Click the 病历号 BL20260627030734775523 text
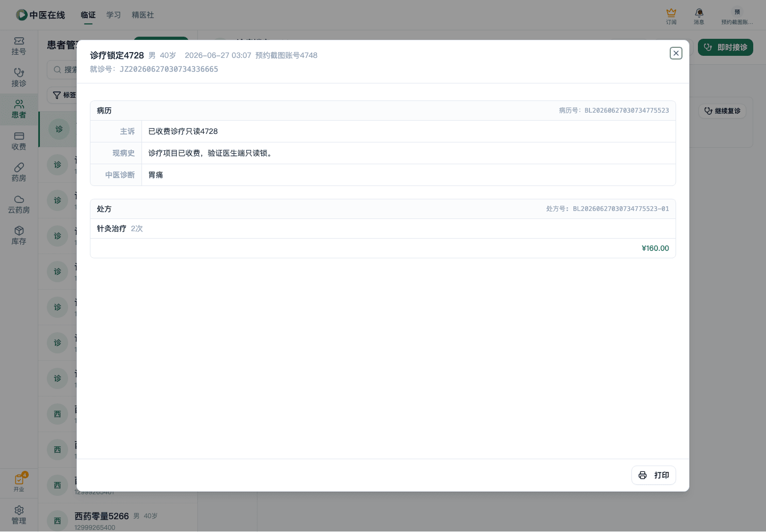This screenshot has height=532, width=766. coord(614,111)
